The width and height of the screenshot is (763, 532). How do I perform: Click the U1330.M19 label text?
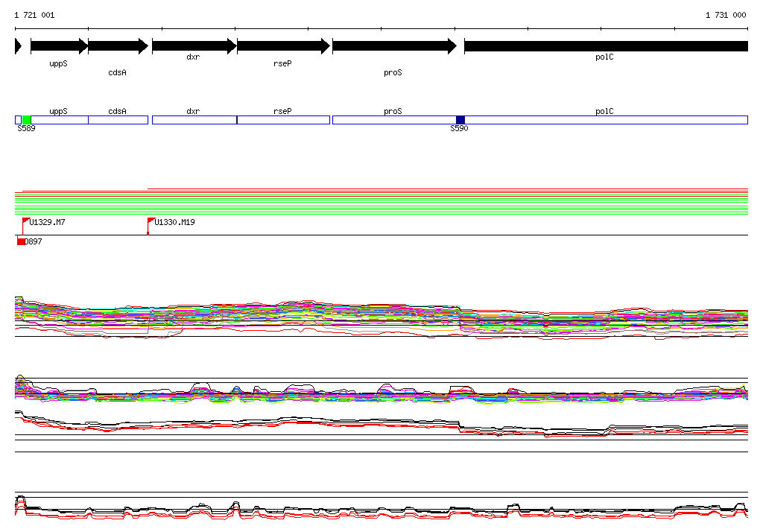[x=174, y=223]
